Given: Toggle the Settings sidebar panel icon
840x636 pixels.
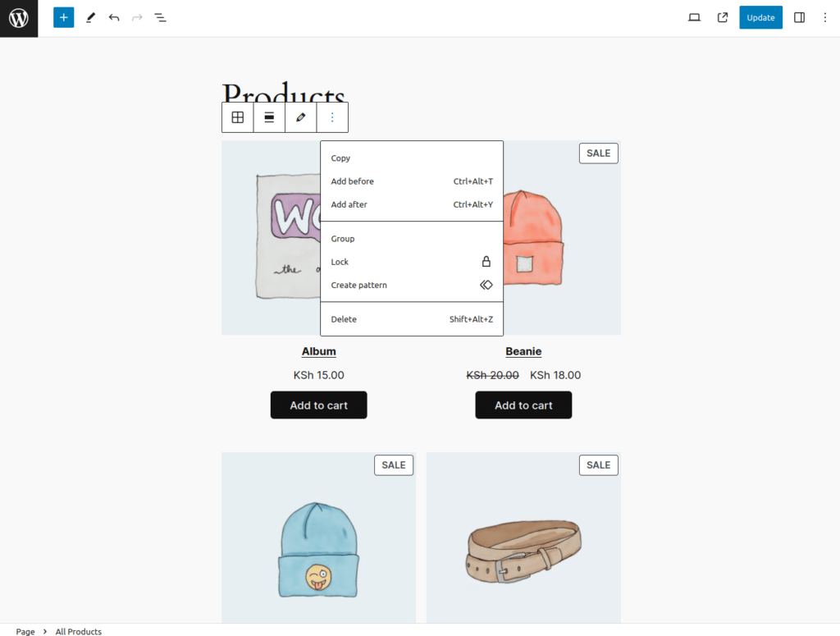Looking at the screenshot, I should coord(799,18).
